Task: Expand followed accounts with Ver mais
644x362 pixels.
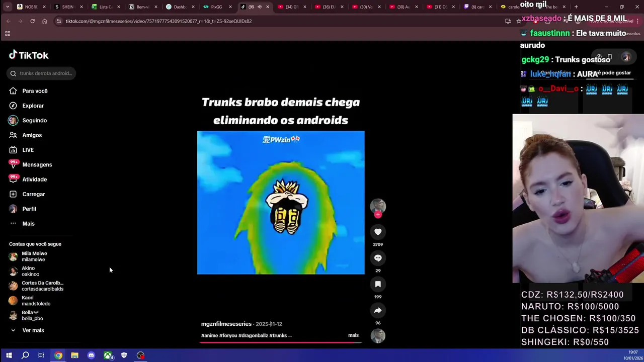Action: 33,330
